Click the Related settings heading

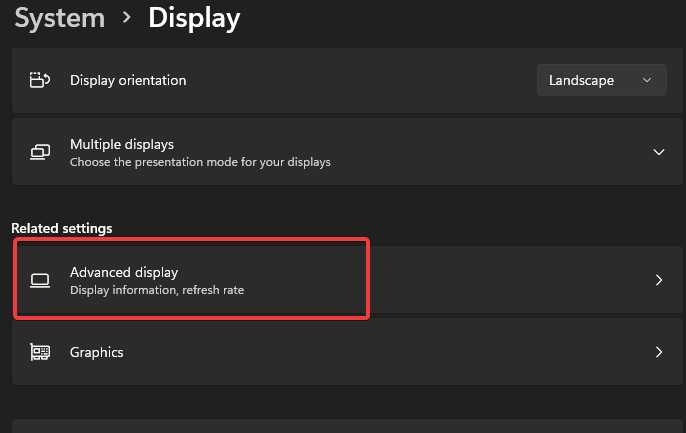click(62, 228)
